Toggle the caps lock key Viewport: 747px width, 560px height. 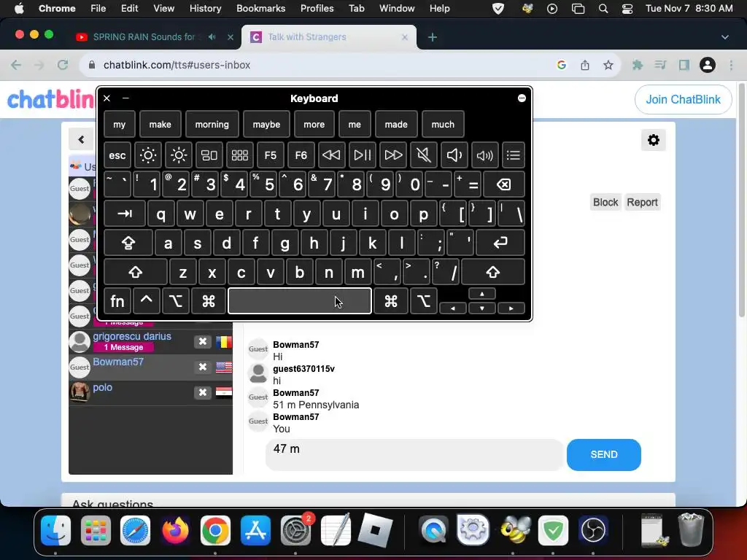128,243
